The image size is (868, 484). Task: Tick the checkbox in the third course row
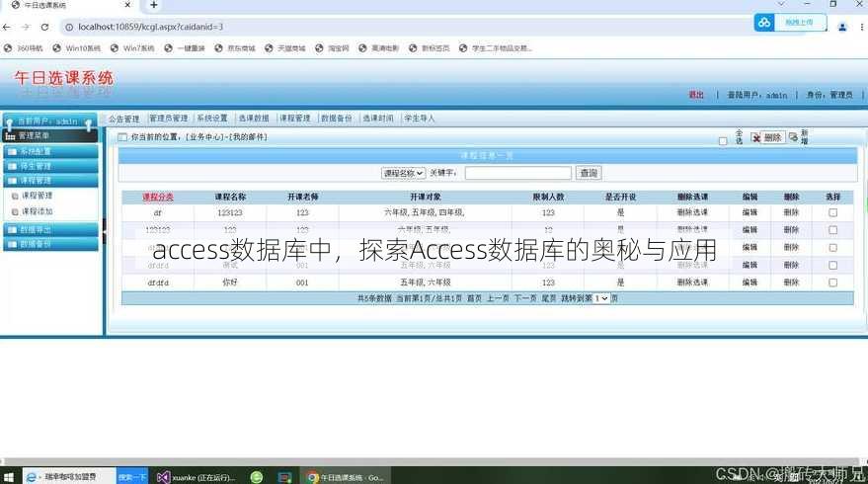(832, 248)
